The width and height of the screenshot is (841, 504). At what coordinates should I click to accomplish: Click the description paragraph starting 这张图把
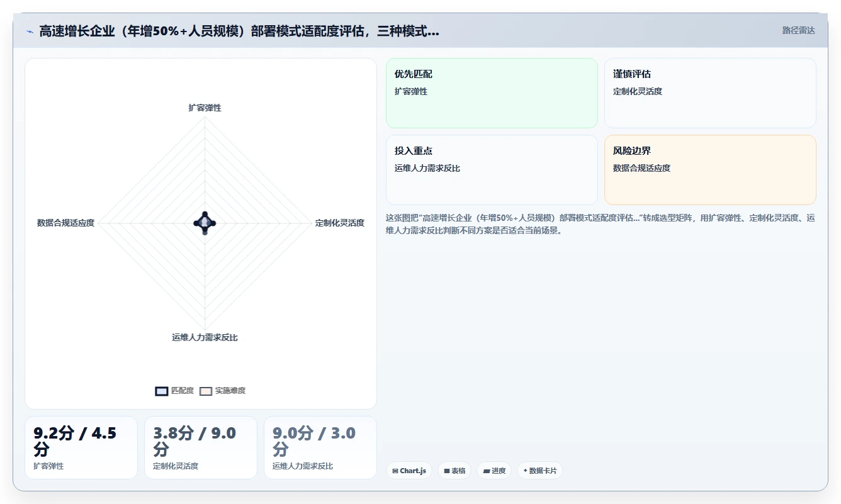click(601, 224)
